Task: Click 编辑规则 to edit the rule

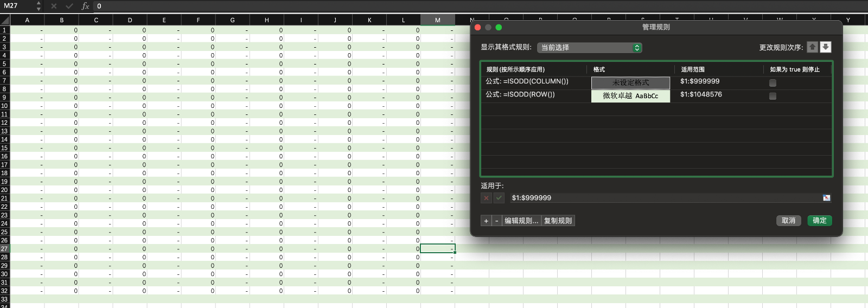Action: 521,221
